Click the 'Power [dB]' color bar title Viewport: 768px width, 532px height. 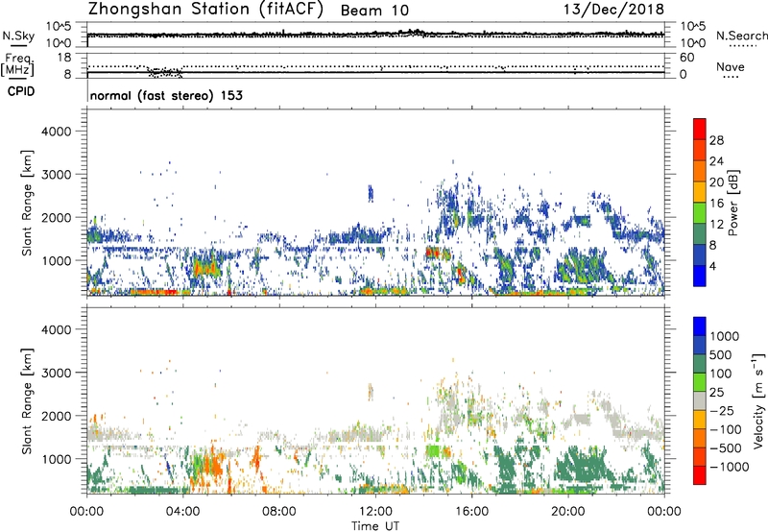[732, 203]
